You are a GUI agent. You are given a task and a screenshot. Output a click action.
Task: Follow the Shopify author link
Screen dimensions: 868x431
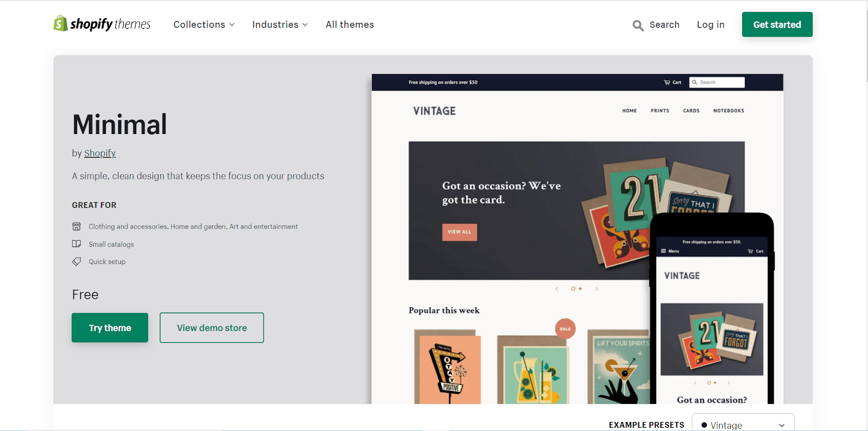coord(100,153)
